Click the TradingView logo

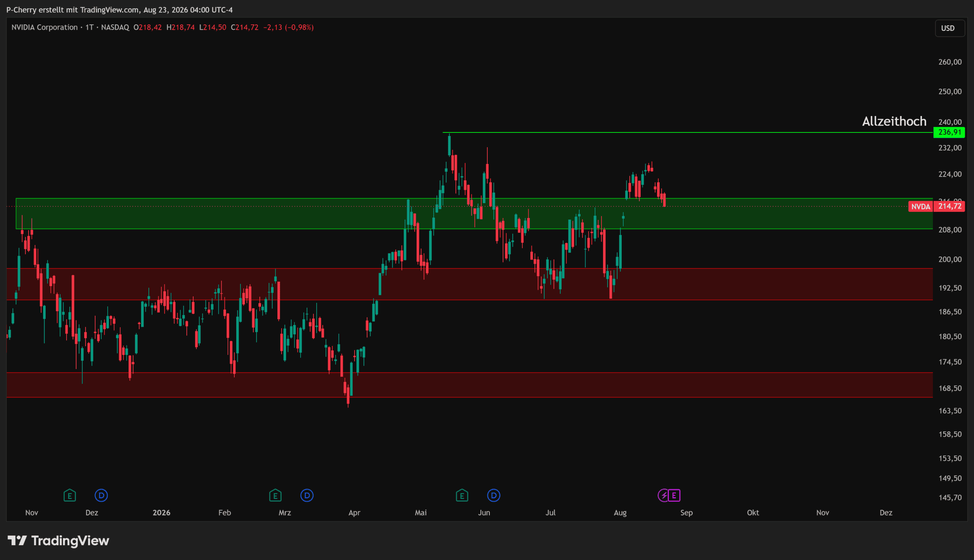coord(59,541)
